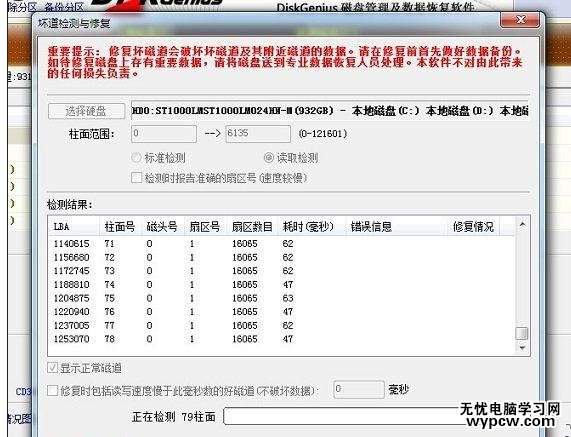Image resolution: width=571 pixels, height=437 pixels.
Task: Click the results list scroll up arrow
Action: click(522, 224)
